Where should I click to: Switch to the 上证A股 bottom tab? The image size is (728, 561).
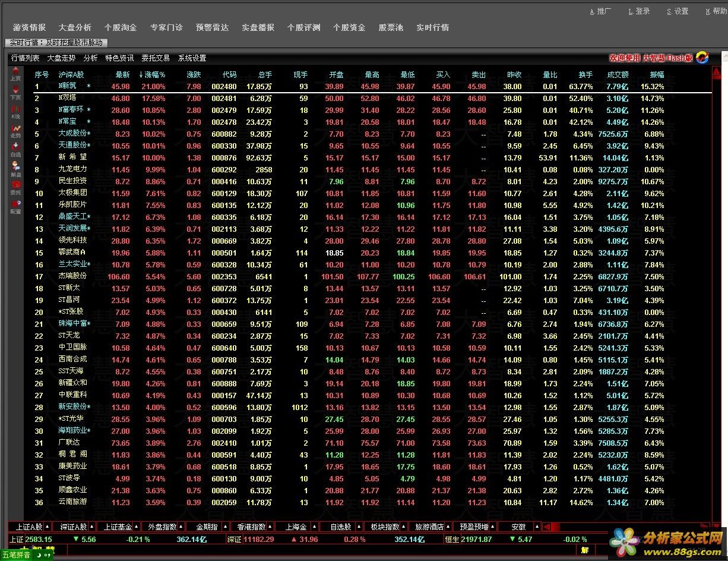pos(29,527)
